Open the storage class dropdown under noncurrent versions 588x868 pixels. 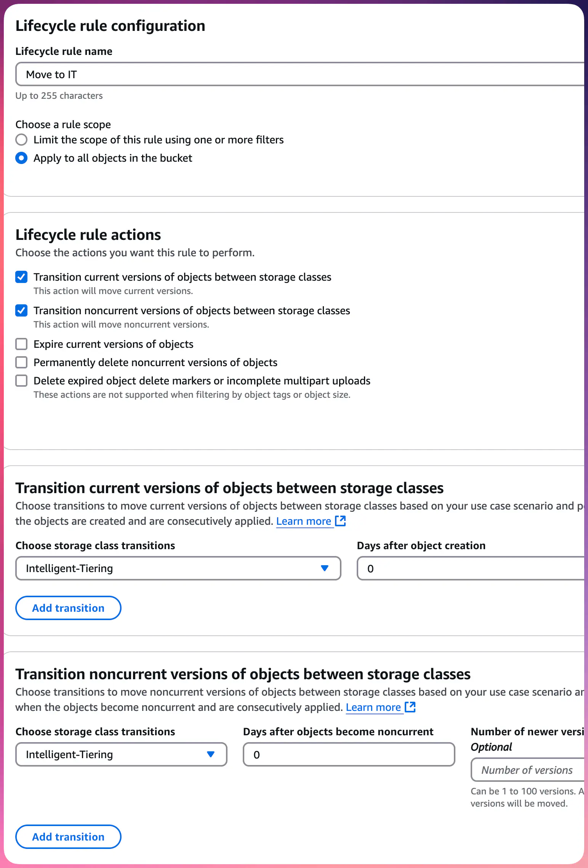click(x=121, y=754)
